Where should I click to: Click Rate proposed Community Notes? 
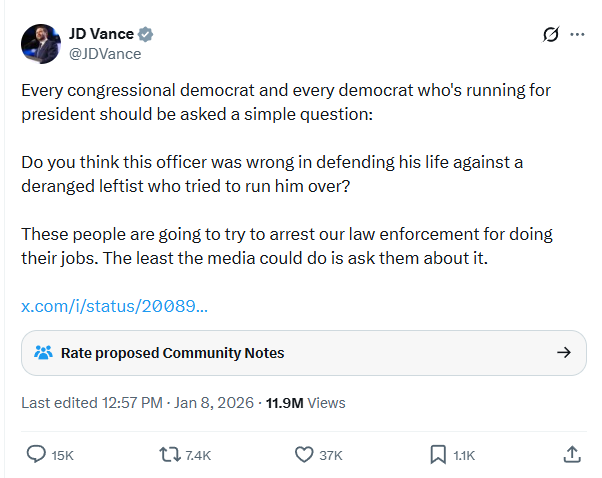[172, 352]
